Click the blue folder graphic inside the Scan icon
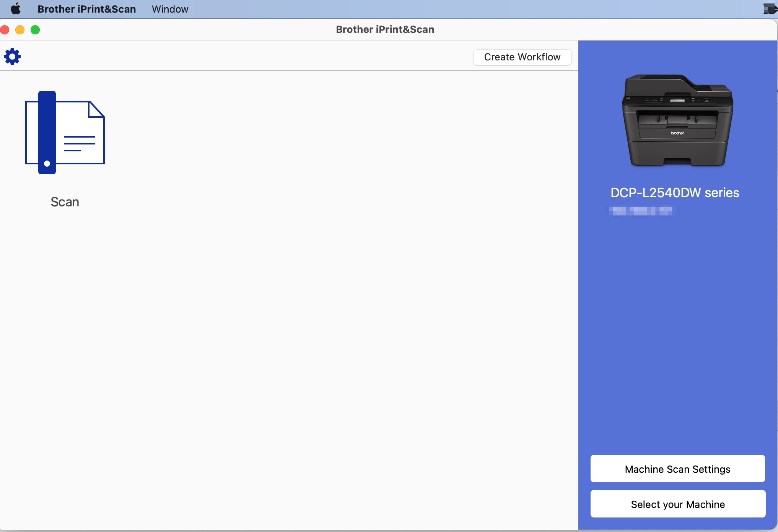The height and width of the screenshot is (532, 778). (x=47, y=133)
